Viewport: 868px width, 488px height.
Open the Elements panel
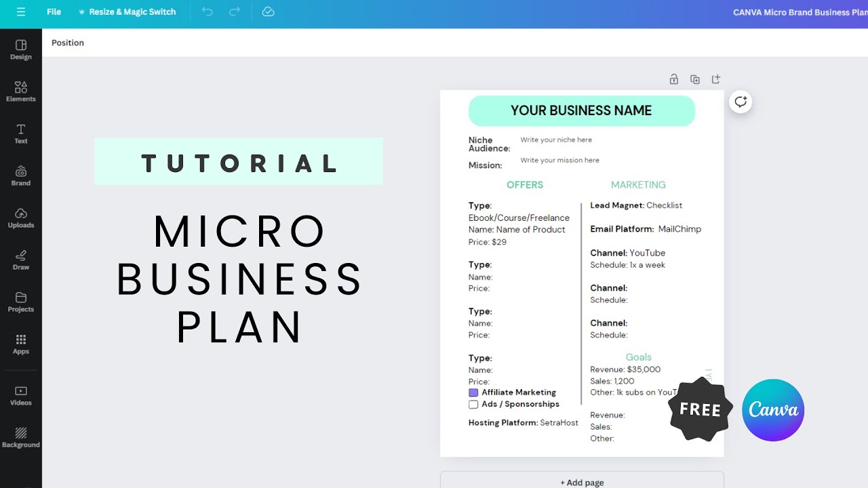(21, 92)
